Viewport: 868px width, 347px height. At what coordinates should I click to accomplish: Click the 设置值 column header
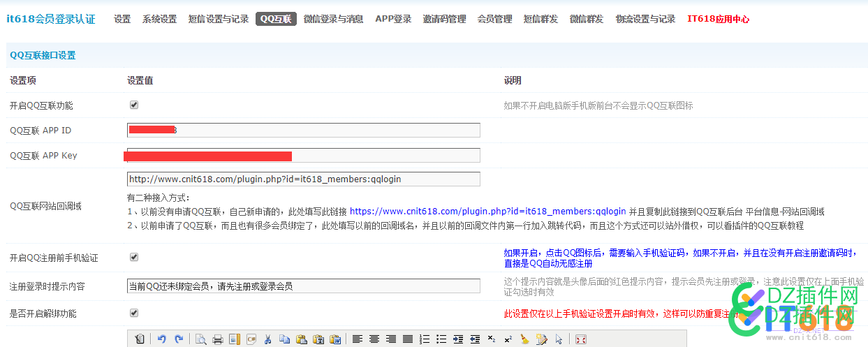coord(140,81)
